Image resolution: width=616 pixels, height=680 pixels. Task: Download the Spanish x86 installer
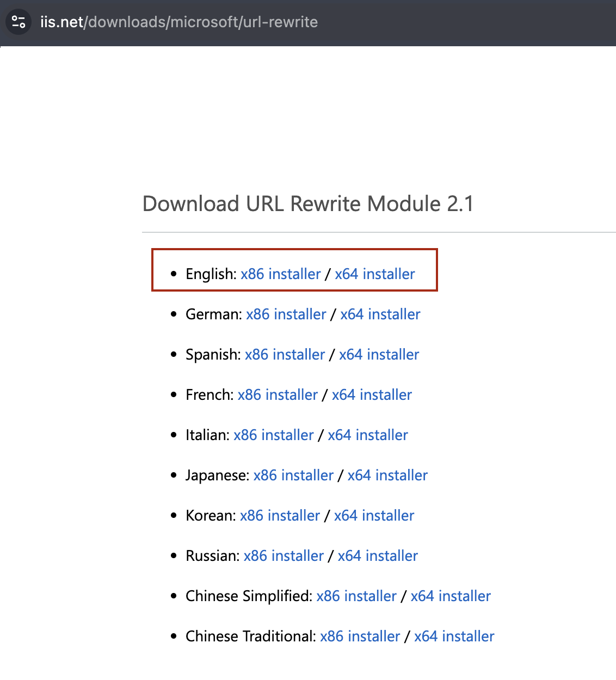click(285, 354)
